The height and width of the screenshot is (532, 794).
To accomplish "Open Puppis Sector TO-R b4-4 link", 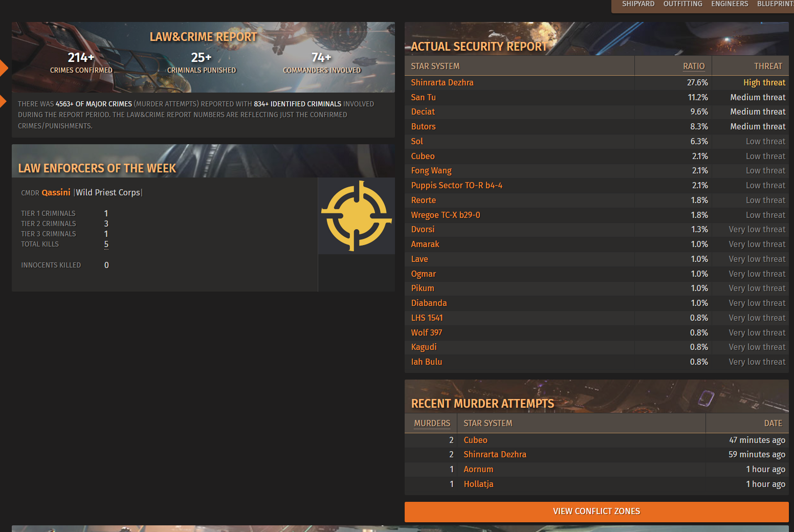I will (x=456, y=185).
